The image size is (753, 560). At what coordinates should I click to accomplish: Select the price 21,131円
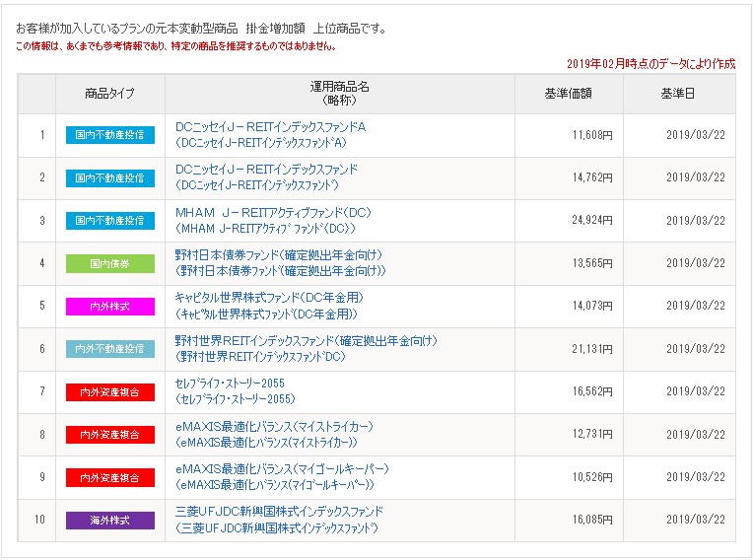coord(592,349)
